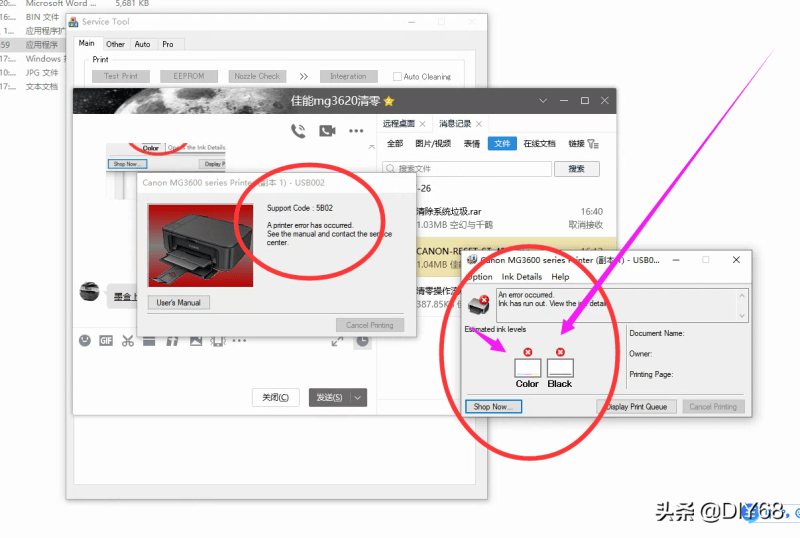Image resolution: width=800 pixels, height=538 pixels.
Task: Open the file filter funnel dropdown
Action: [x=594, y=144]
